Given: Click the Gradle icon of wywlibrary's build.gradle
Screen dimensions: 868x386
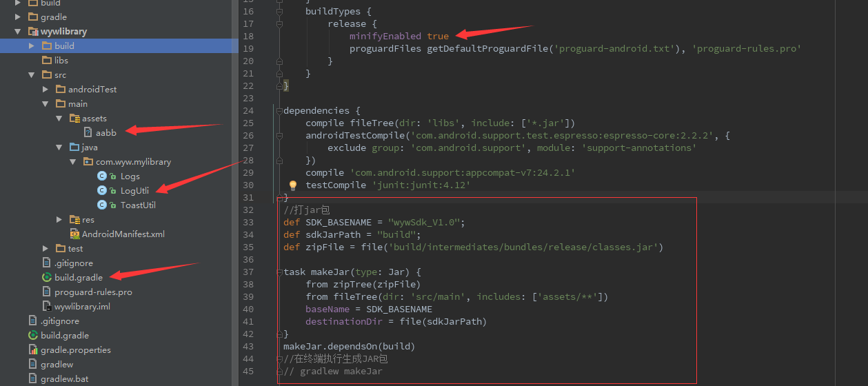Looking at the screenshot, I should 47,277.
